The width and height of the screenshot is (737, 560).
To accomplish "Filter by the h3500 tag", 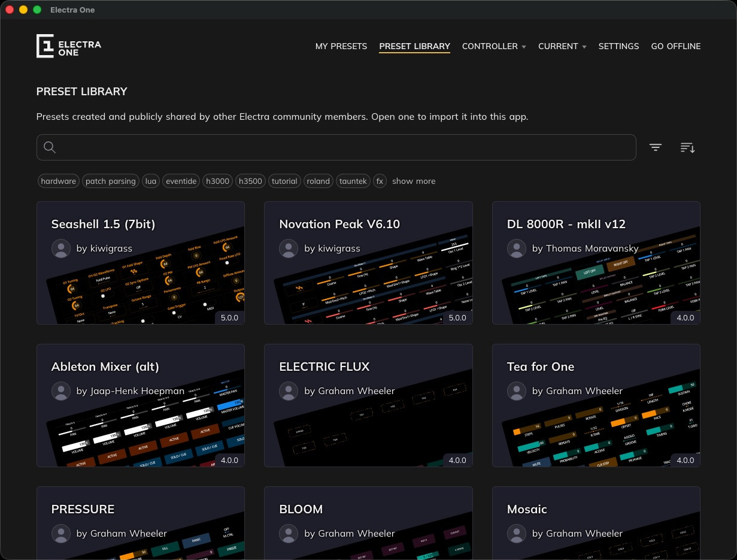I will (x=250, y=181).
